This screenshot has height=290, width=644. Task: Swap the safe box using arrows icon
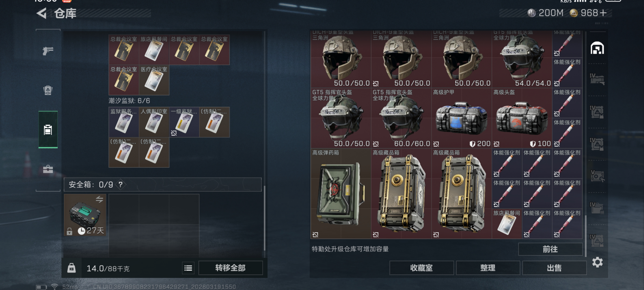click(x=99, y=199)
